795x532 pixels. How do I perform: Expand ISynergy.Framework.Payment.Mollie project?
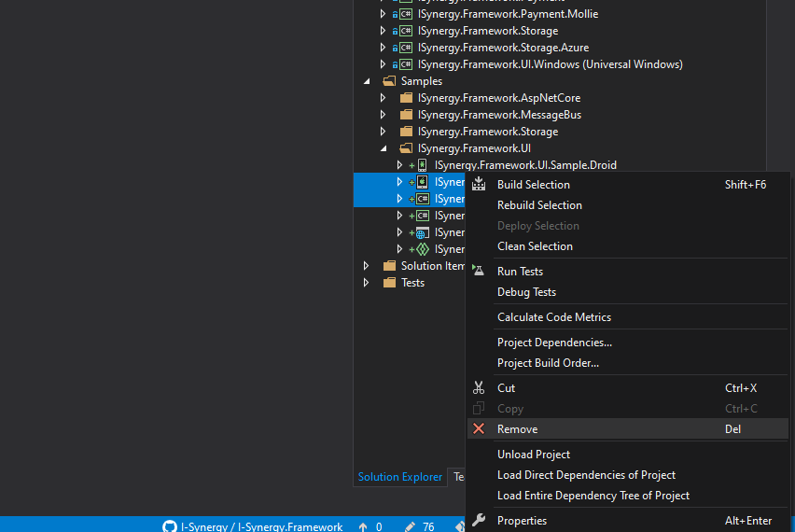pos(383,14)
